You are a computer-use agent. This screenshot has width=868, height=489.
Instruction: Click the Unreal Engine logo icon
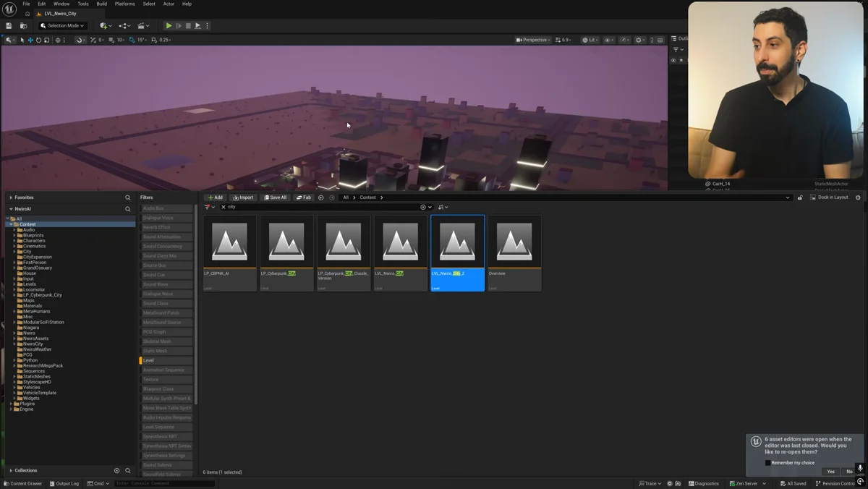(x=9, y=9)
